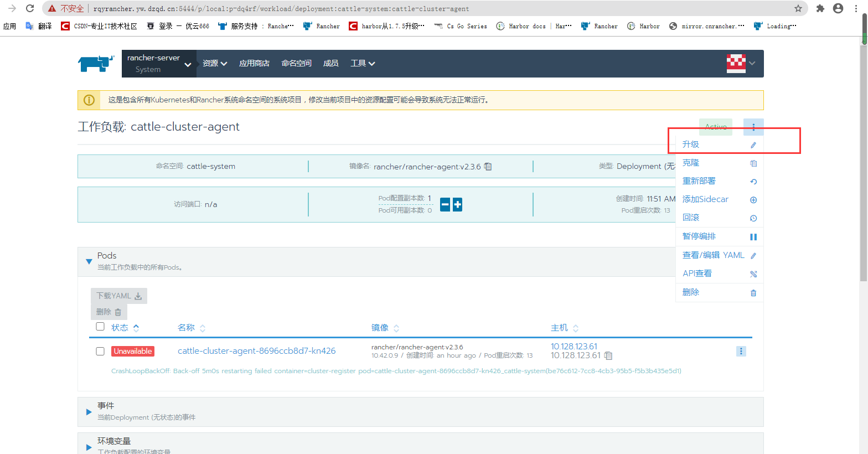
Task: Choose 重新部署 from the workload menu
Action: pos(720,181)
